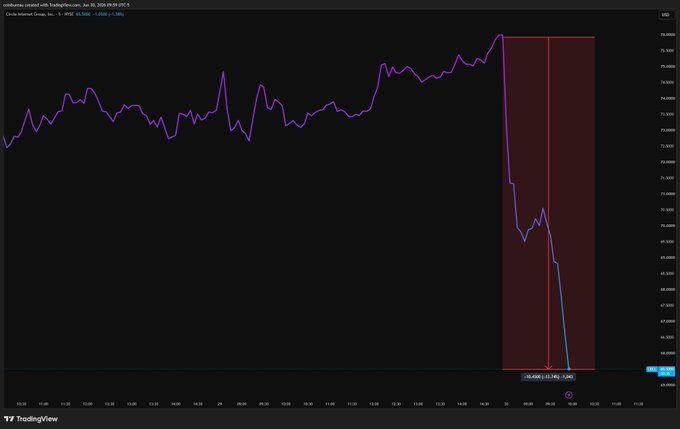The image size is (680, 429).
Task: Click the blue line endpoint dot
Action: (569, 369)
